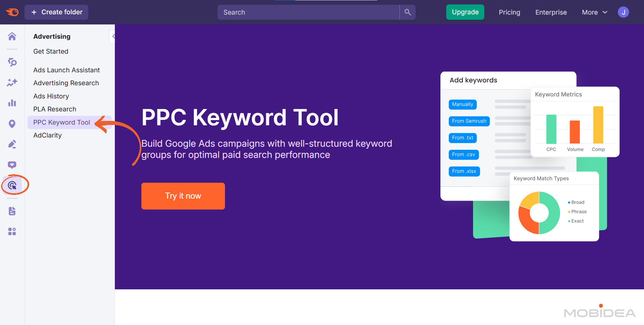Open the Local map pin icon

pos(12,124)
